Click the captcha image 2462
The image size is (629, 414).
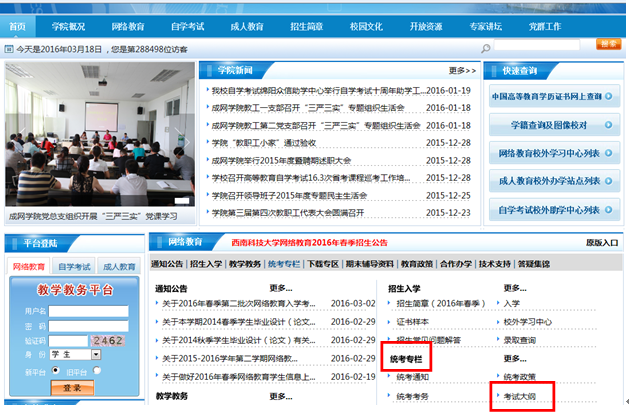(x=107, y=342)
